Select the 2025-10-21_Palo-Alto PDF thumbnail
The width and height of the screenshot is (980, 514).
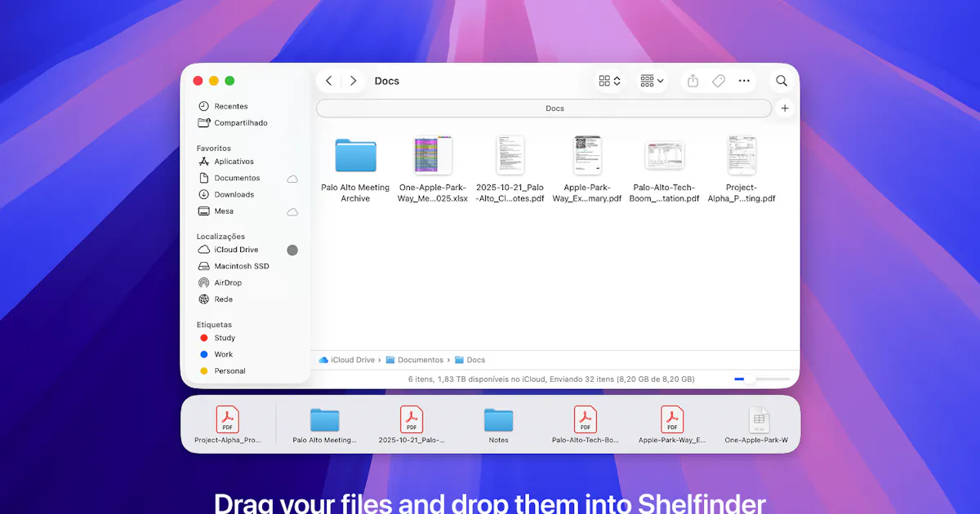point(510,155)
